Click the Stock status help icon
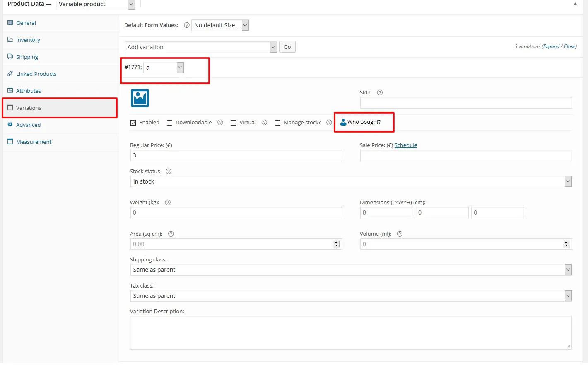This screenshot has width=588, height=365. (169, 171)
